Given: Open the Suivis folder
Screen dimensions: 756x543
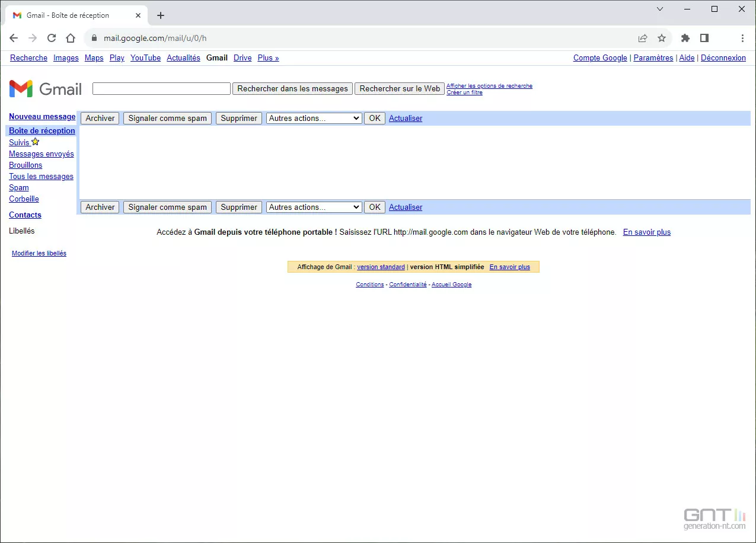Looking at the screenshot, I should point(19,142).
